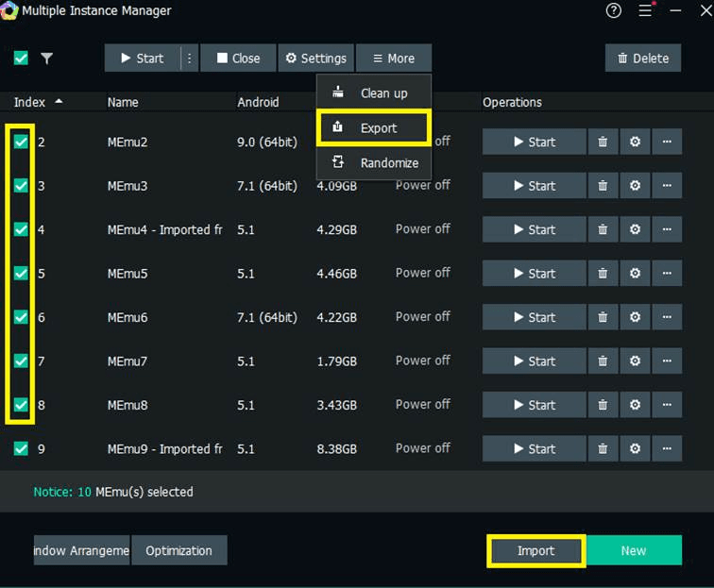Open the hamburger menu in title bar
Viewport: 714px width, 588px height.
[646, 11]
